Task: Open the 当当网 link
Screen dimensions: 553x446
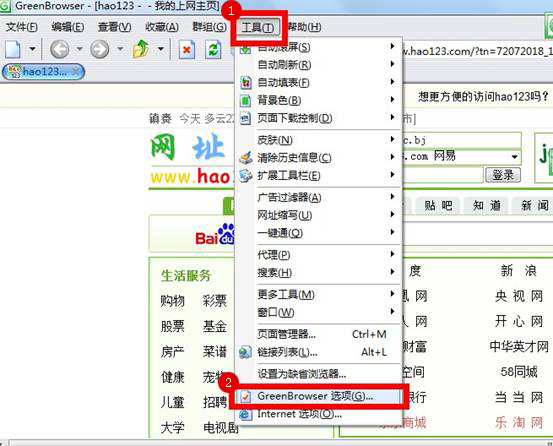Action: [519, 397]
